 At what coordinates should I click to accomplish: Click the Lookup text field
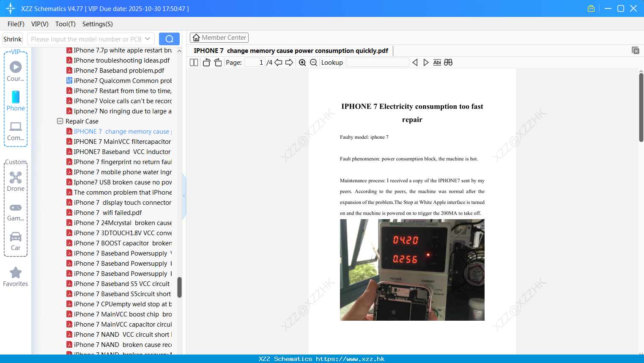coord(377,62)
